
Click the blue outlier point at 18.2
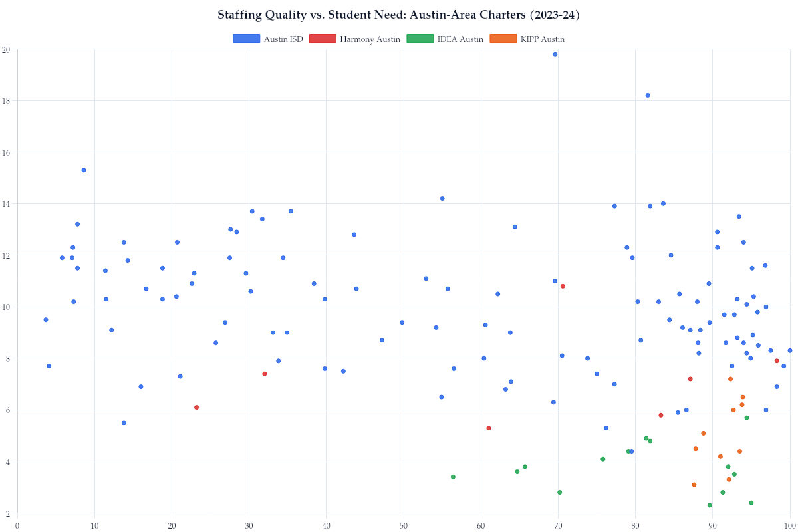[x=647, y=95]
